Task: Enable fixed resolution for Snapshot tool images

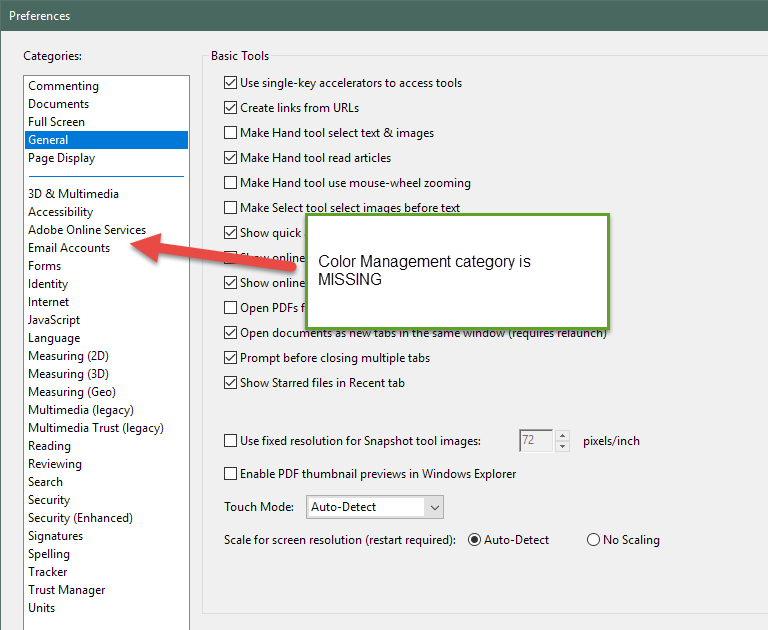Action: [230, 441]
